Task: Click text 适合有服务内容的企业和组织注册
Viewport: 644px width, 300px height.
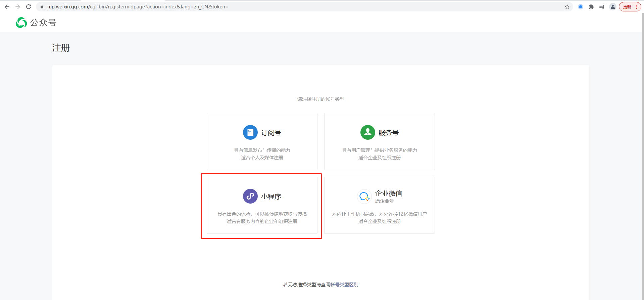Action: pos(262,221)
